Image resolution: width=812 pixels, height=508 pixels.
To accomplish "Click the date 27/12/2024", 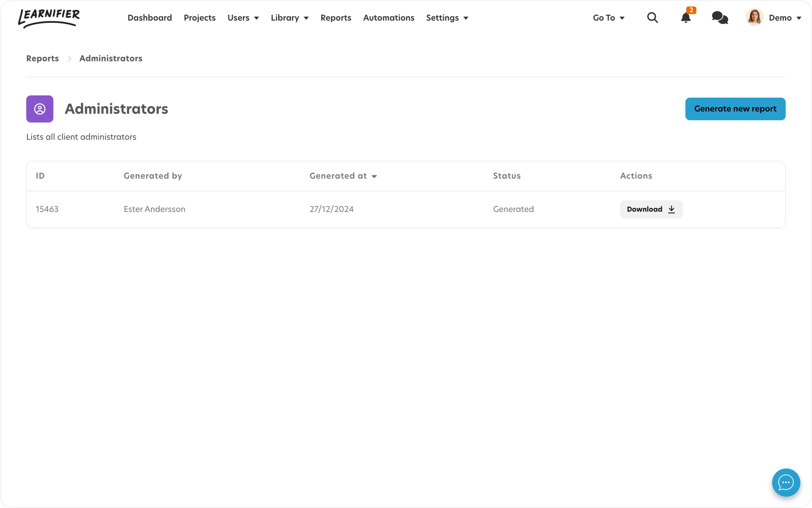I will click(x=332, y=209).
